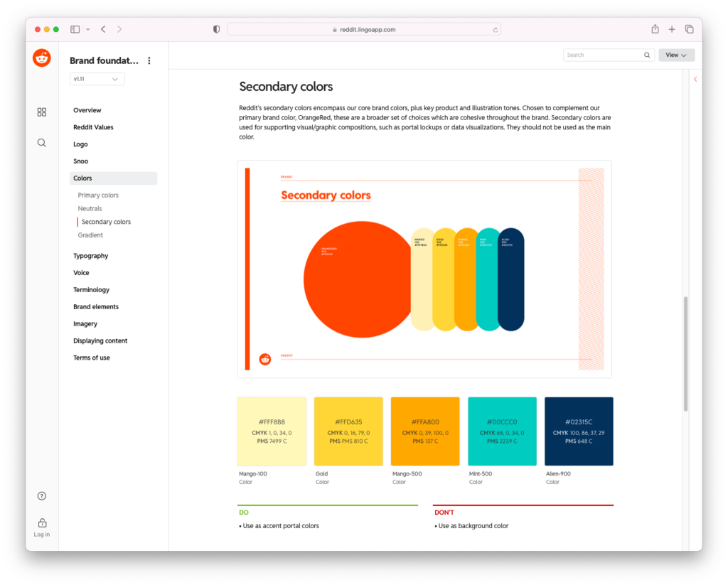The height and width of the screenshot is (585, 728).
Task: Click the reddit.lingoapp.com address bar
Action: 364,29
